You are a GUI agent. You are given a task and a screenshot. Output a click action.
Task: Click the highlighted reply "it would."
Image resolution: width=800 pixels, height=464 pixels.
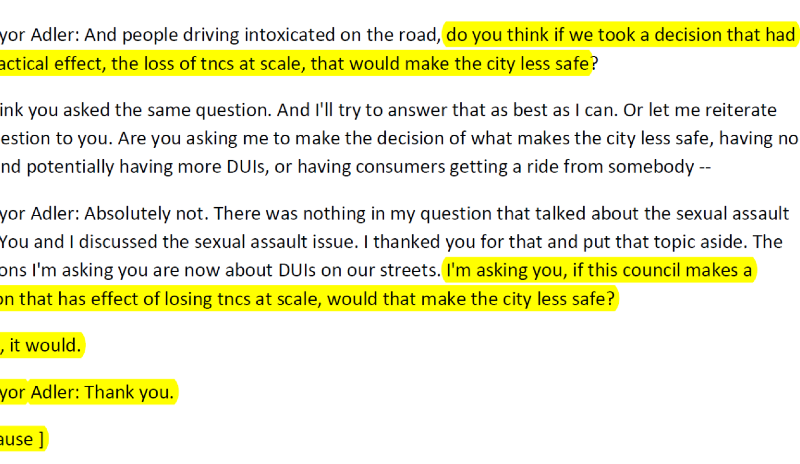coord(45,346)
